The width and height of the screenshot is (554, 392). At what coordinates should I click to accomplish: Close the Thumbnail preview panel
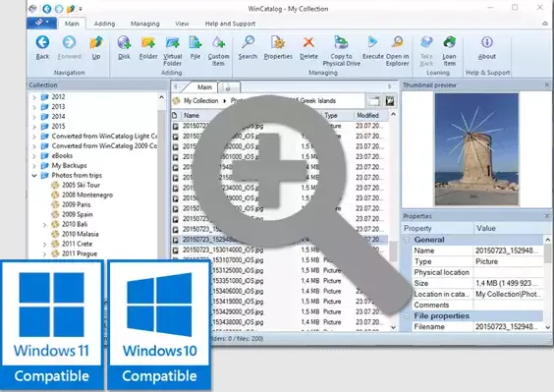pos(547,85)
